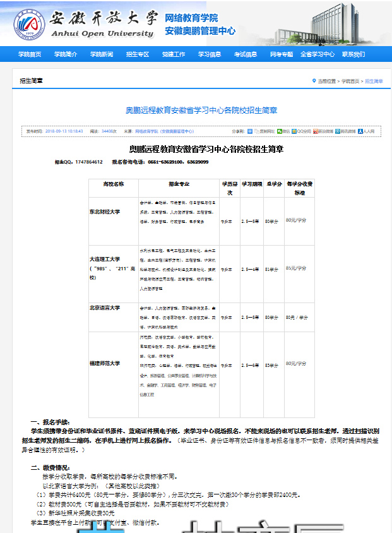The height and width of the screenshot is (533, 392).
Task: Click the share plus icon
Action: [x=250, y=131]
